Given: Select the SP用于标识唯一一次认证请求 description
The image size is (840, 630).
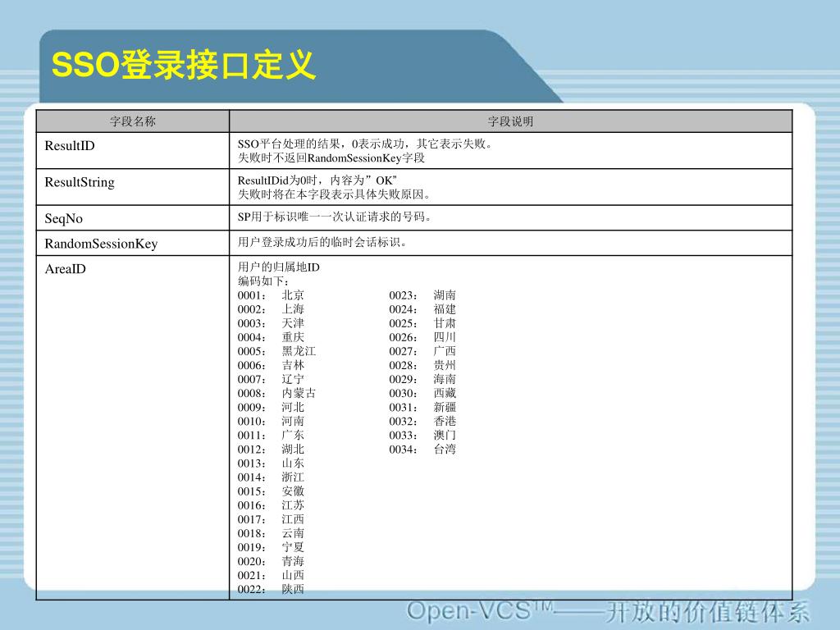Looking at the screenshot, I should click(335, 217).
